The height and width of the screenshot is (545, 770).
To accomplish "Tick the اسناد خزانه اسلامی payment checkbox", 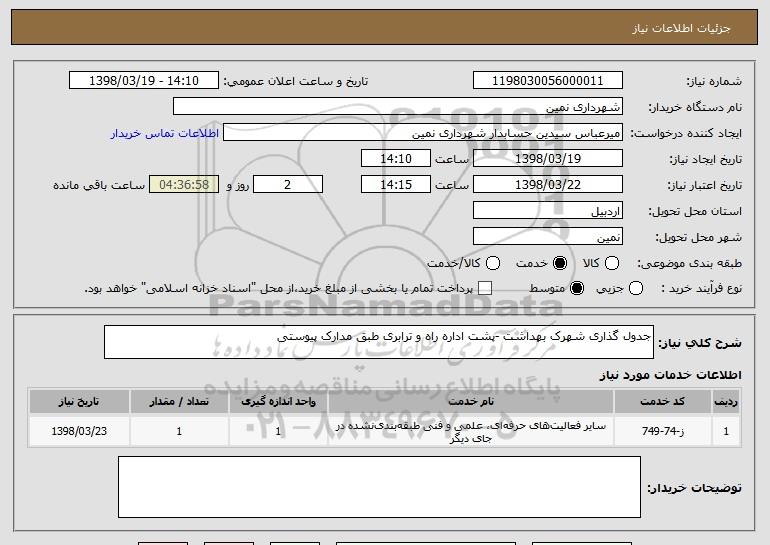I will [x=485, y=288].
